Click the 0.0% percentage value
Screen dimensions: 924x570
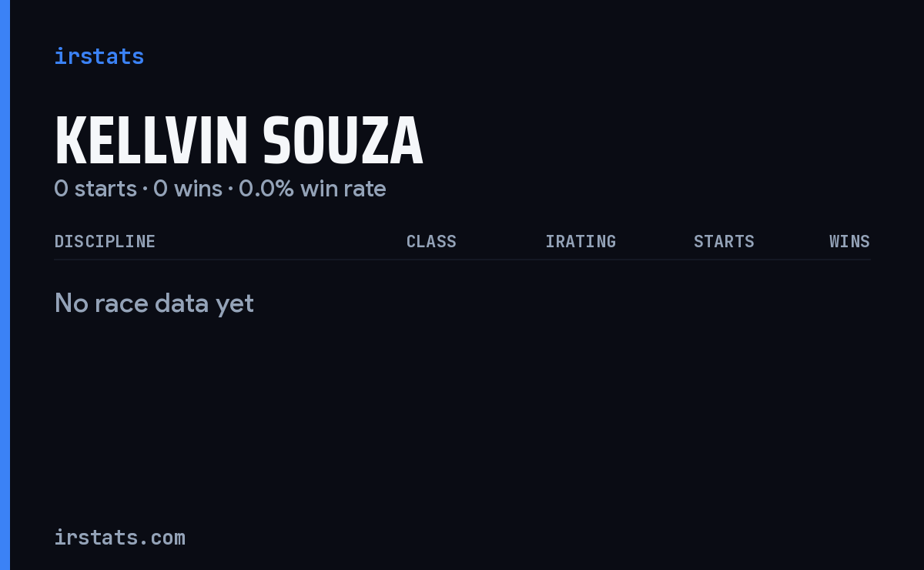(266, 189)
